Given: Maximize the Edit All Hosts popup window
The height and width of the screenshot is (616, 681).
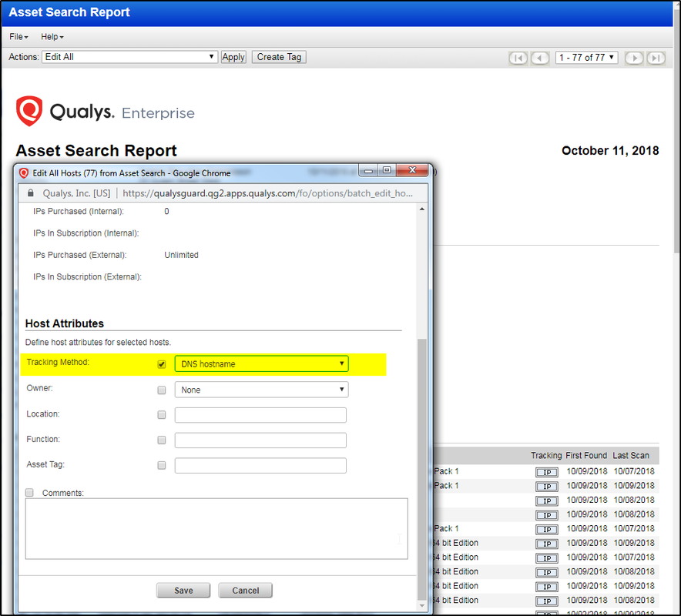Looking at the screenshot, I should pos(387,170).
